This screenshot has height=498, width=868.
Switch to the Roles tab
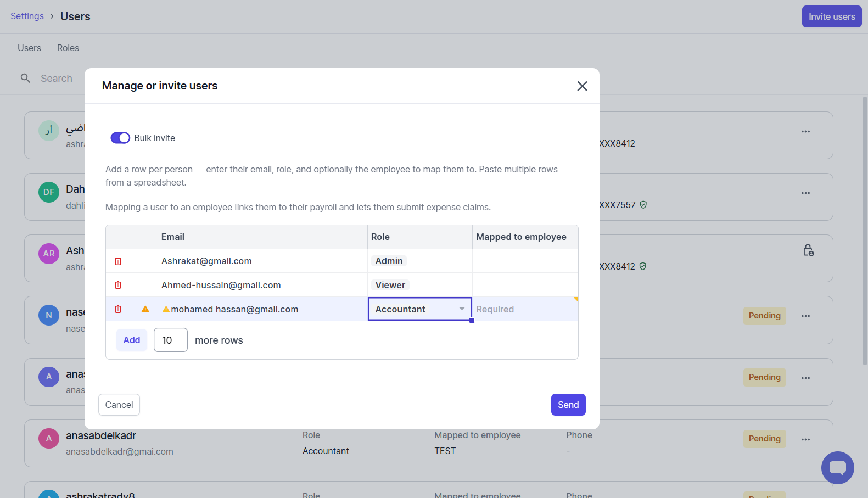(68, 48)
